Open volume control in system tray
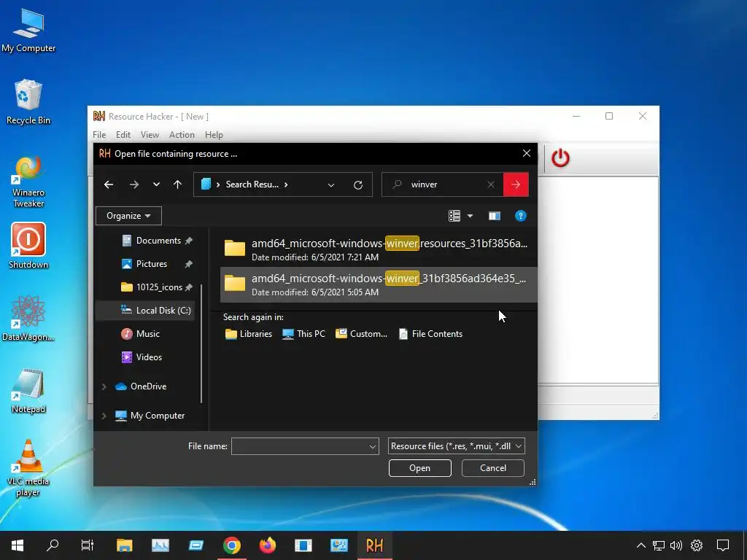The image size is (747, 560). pos(676,545)
